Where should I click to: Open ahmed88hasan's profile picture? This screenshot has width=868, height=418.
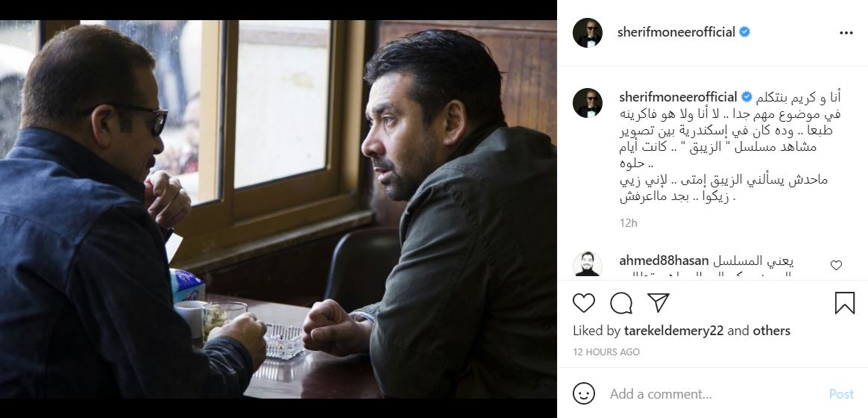coord(588,266)
